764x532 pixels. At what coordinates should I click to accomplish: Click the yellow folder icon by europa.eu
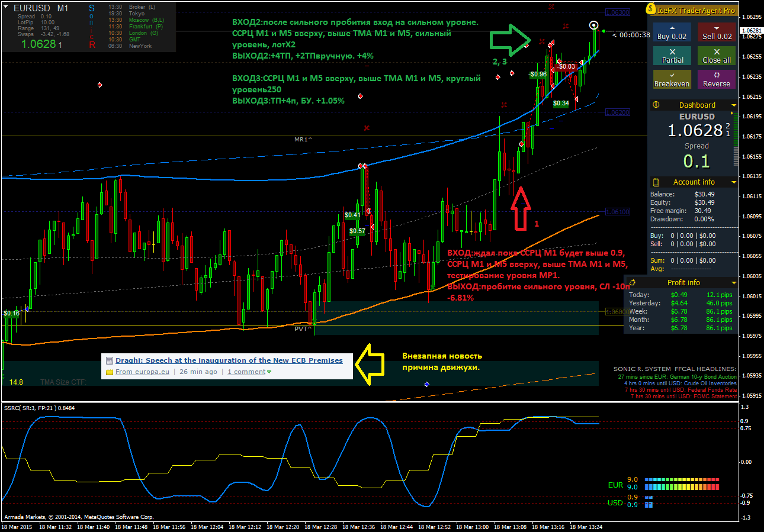pyautogui.click(x=110, y=372)
